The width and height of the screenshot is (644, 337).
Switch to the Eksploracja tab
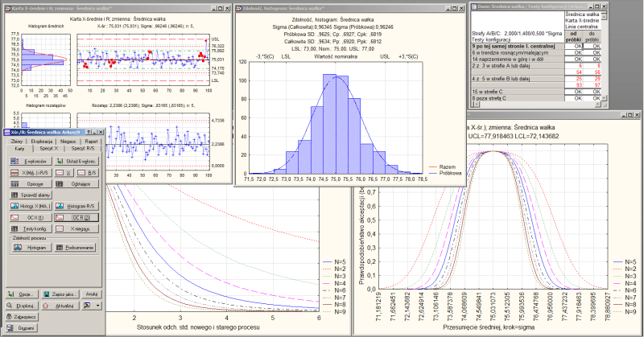40,141
